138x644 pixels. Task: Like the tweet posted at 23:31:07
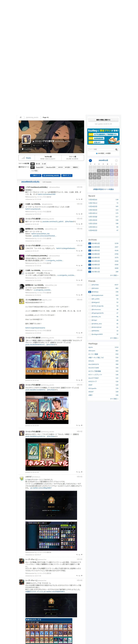point(82,251)
